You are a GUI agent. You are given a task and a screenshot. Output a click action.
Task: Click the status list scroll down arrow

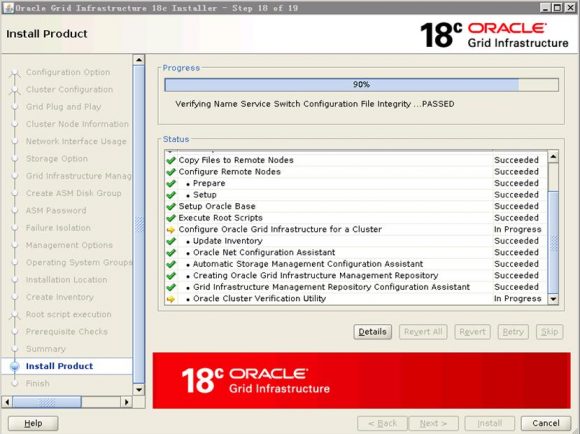point(553,299)
